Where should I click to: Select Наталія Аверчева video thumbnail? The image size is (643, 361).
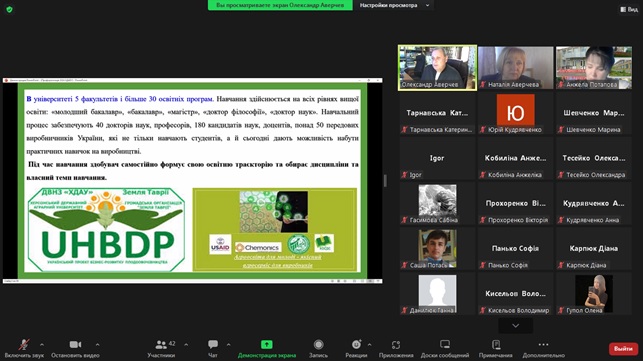515,68
